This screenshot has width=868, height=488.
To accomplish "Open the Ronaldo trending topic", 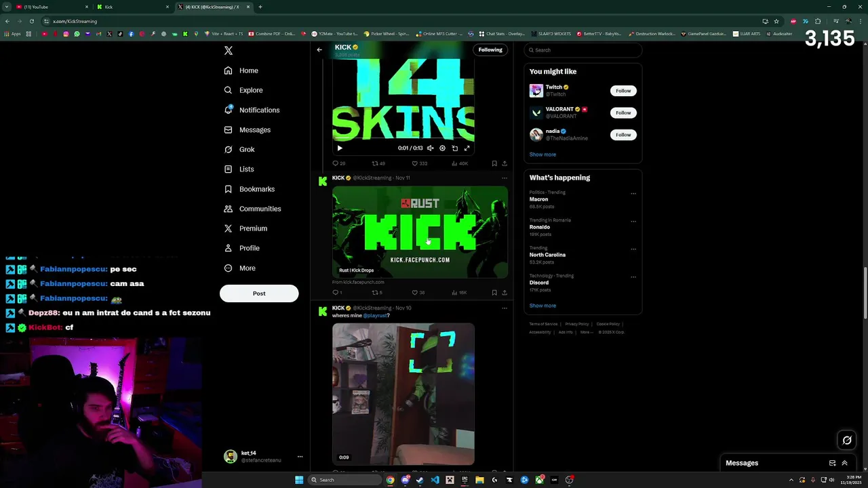I will click(x=540, y=227).
